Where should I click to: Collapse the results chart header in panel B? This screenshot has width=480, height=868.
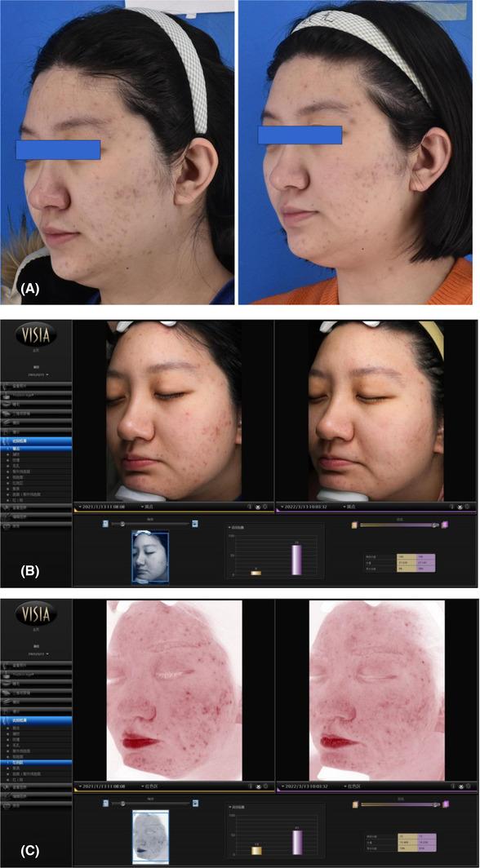pos(238,528)
